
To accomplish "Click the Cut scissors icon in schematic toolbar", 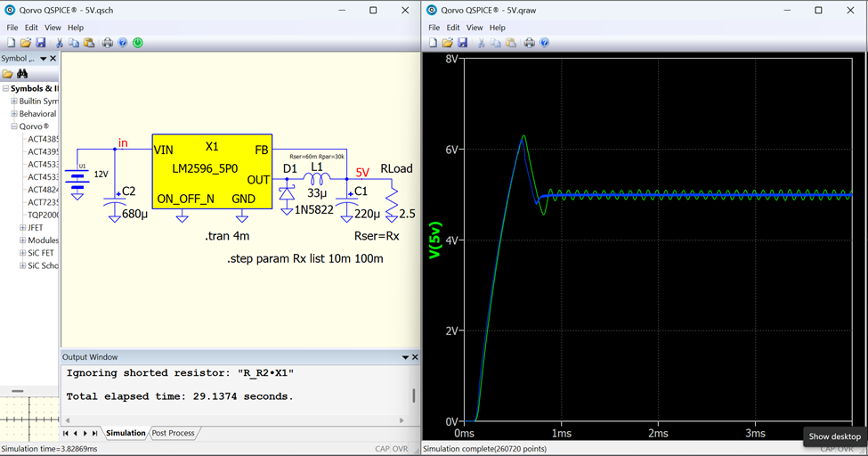I will pyautogui.click(x=60, y=43).
